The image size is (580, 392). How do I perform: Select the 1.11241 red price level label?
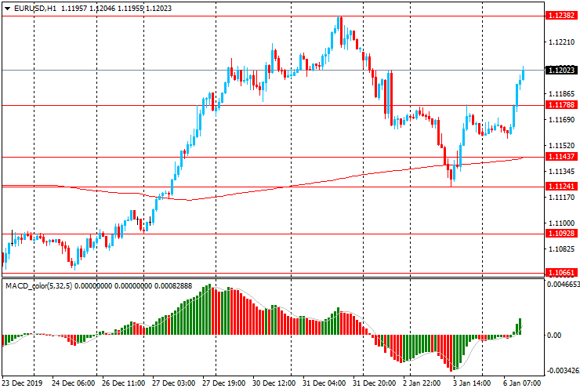coord(561,186)
